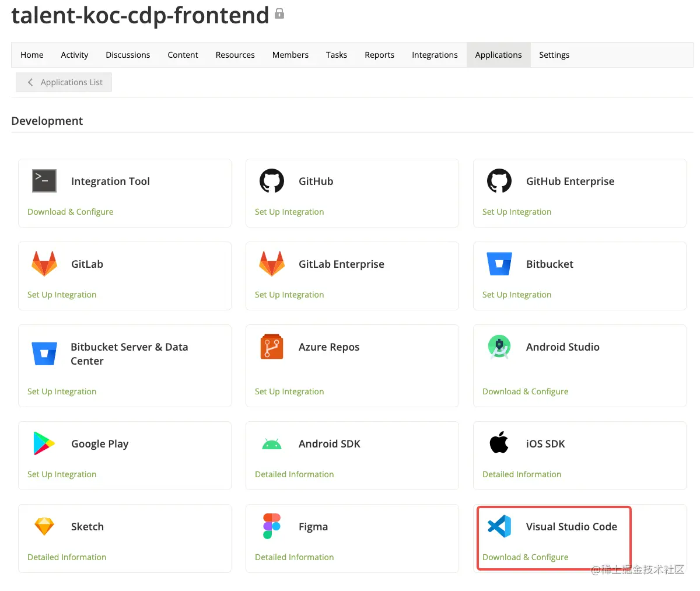Switch to the Settings tab
Viewport: 700px width, 591px height.
click(x=554, y=55)
